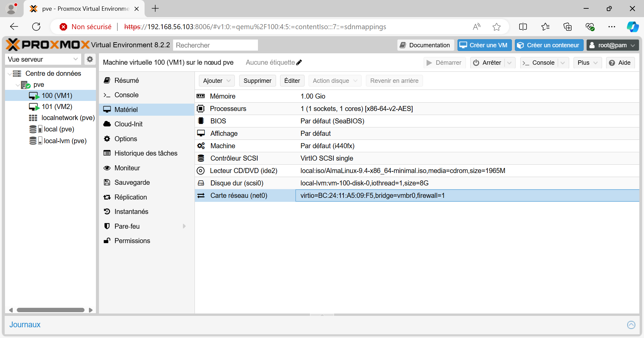Open browser essentials heart icon

coord(590,27)
